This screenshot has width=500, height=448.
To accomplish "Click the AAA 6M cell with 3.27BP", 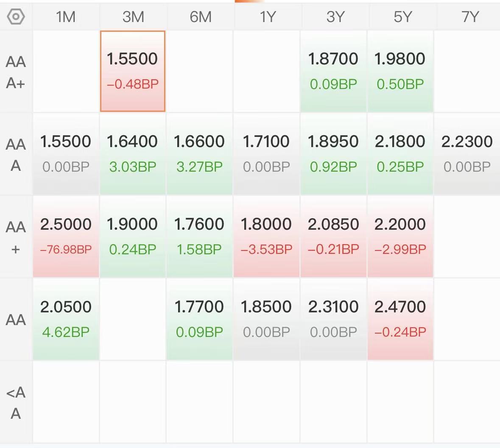I will (x=199, y=153).
